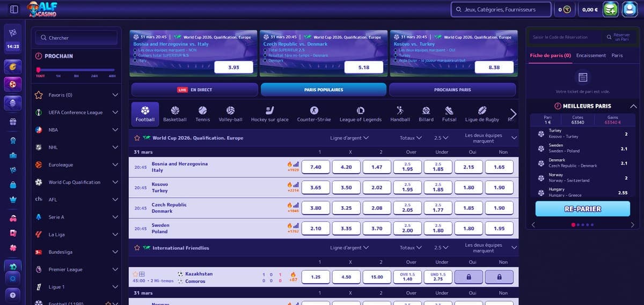Open 2.5 totals dropdown for World Cup

click(x=441, y=138)
